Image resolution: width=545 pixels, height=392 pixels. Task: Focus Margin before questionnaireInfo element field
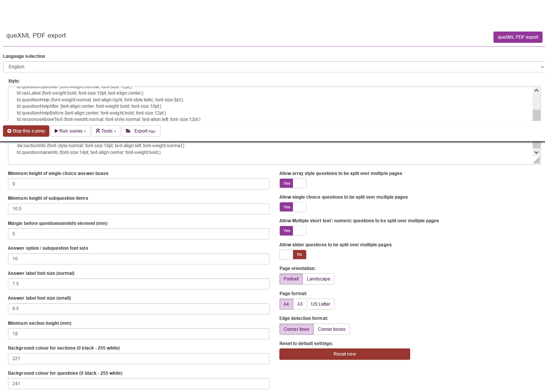click(139, 234)
